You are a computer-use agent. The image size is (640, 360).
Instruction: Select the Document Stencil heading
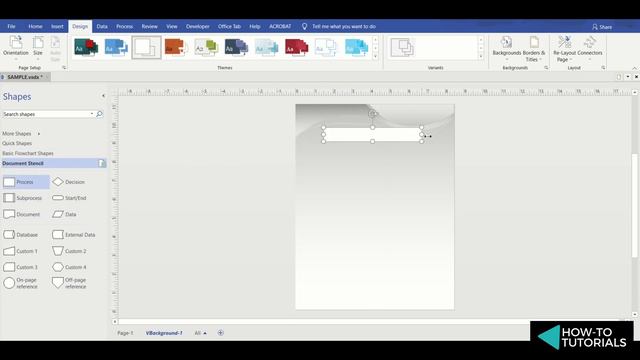click(53, 163)
